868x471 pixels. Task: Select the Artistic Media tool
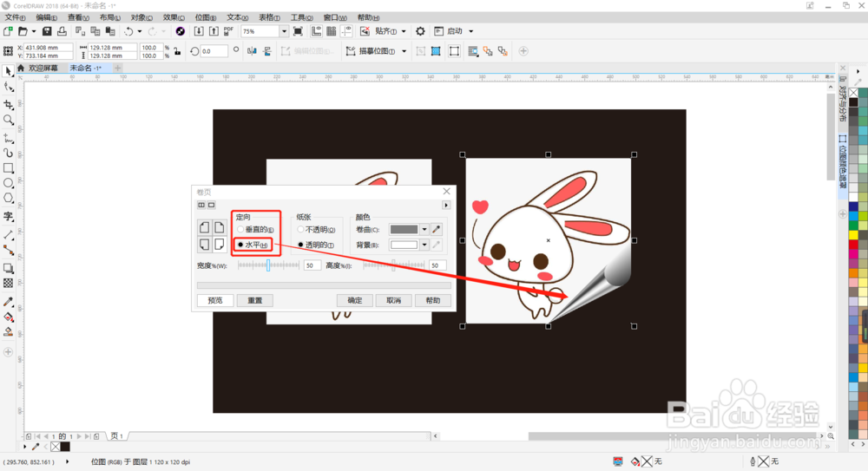[x=9, y=153]
